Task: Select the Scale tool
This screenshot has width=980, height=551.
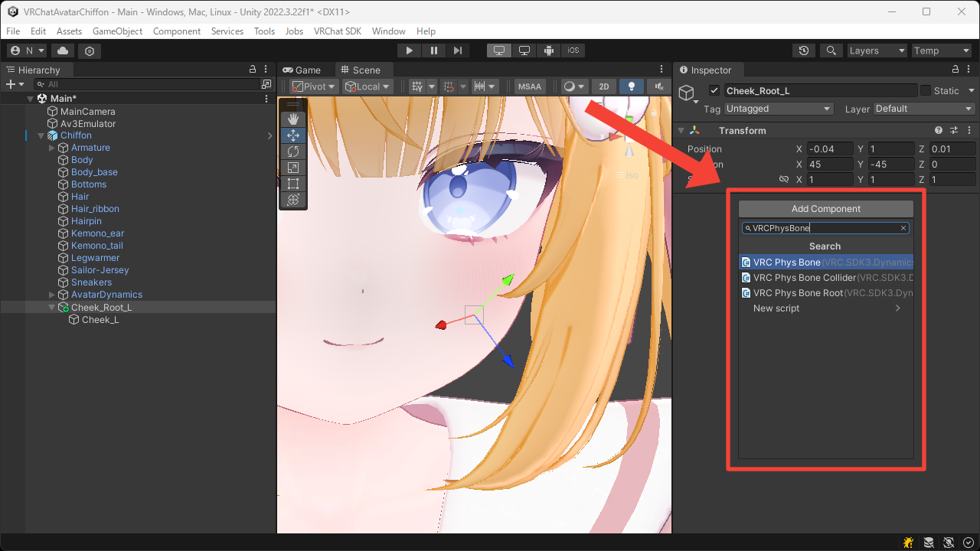Action: tap(293, 168)
